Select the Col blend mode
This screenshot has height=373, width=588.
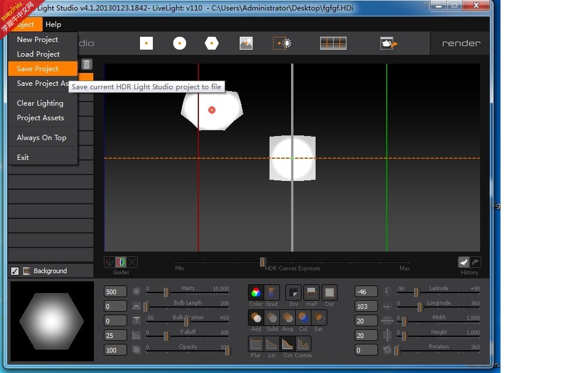[x=303, y=318]
